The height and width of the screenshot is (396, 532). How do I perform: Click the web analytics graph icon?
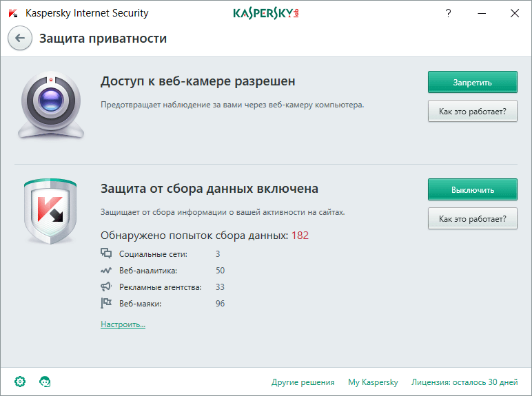[x=106, y=271]
